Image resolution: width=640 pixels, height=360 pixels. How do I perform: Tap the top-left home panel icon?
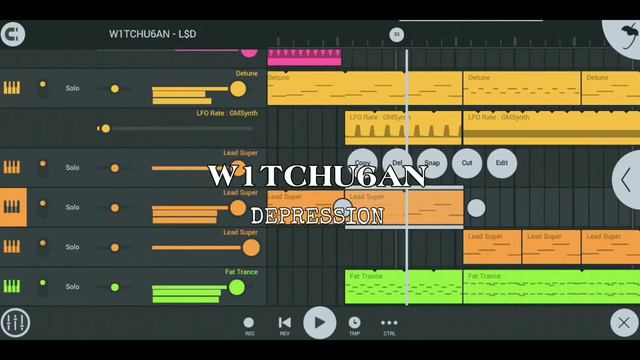coord(13,34)
